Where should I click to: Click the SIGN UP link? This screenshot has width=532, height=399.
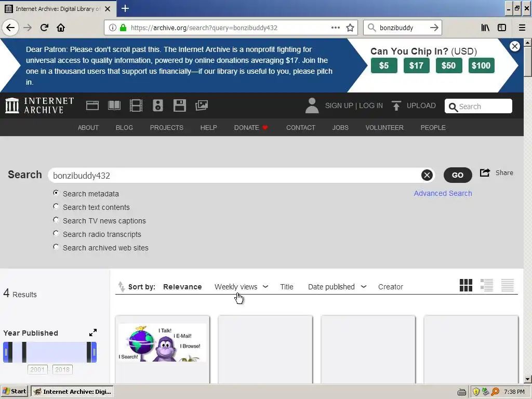coord(339,105)
